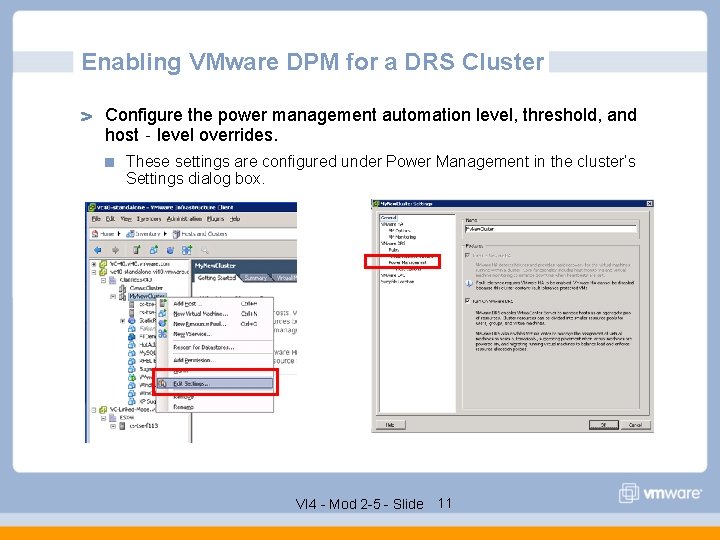Image resolution: width=720 pixels, height=540 pixels.
Task: Click the Inventory icon in the navigation bar
Action: click(130, 234)
